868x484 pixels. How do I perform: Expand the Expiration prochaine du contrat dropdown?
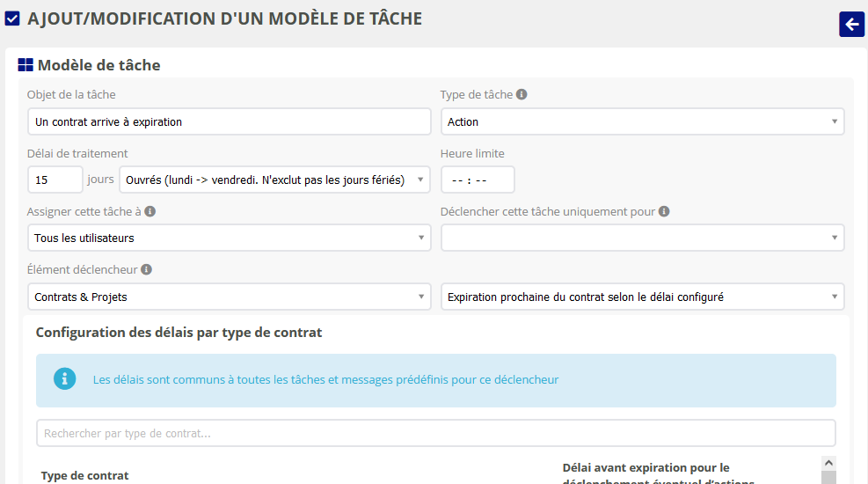click(x=642, y=297)
